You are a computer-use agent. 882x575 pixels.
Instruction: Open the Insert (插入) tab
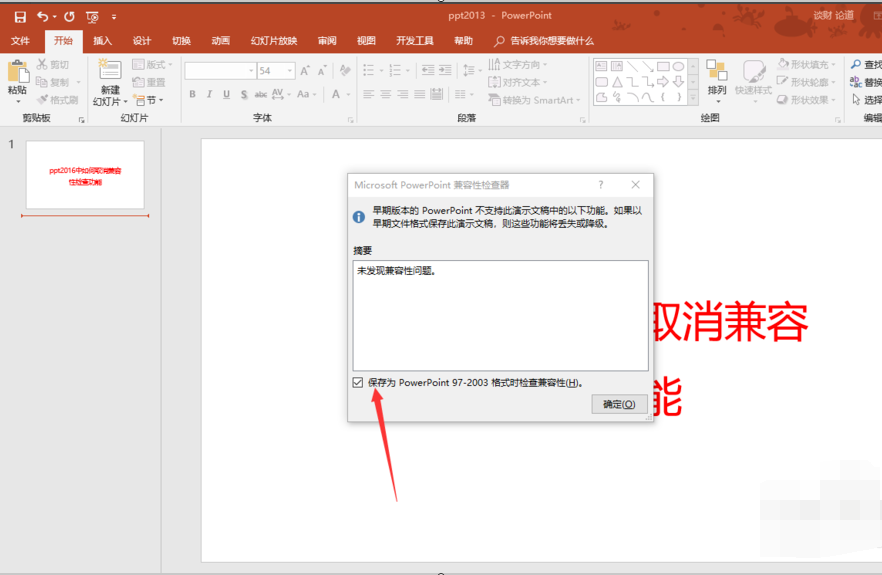[102, 41]
